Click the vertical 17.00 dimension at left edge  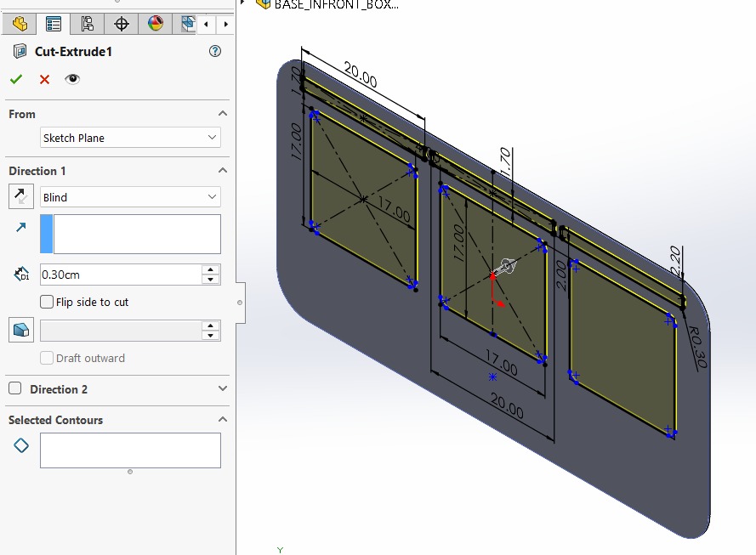(296, 141)
